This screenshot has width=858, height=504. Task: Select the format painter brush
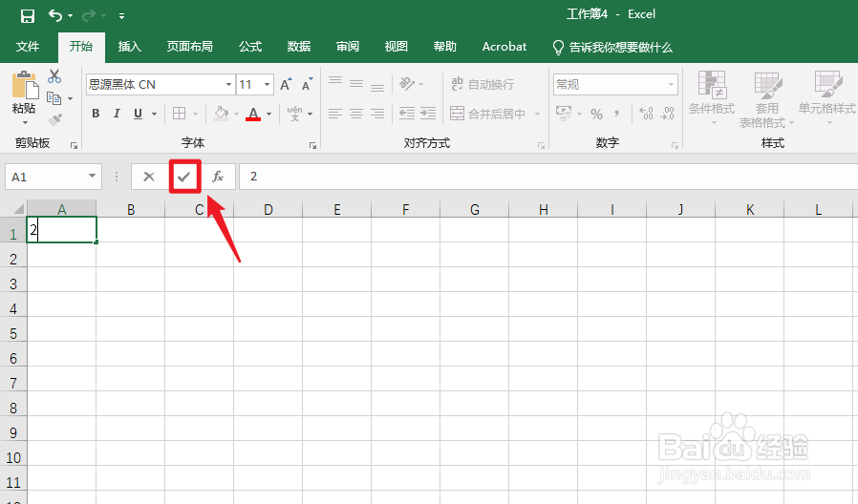(x=54, y=119)
